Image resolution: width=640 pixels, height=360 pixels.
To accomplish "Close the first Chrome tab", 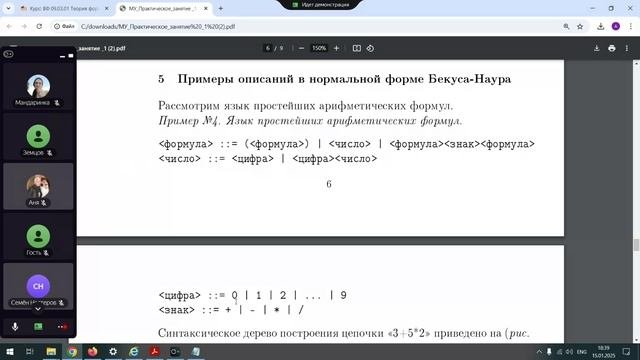I will tap(107, 8).
